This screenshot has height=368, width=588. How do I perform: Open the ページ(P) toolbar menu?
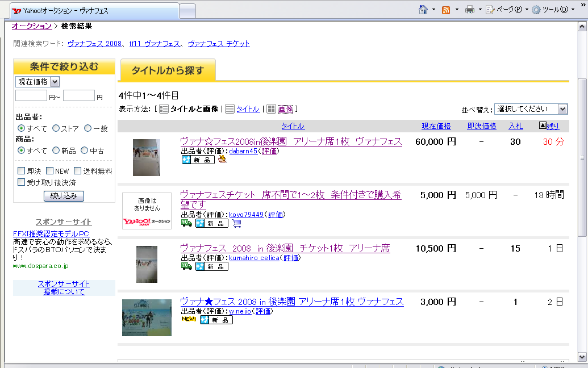tap(506, 10)
